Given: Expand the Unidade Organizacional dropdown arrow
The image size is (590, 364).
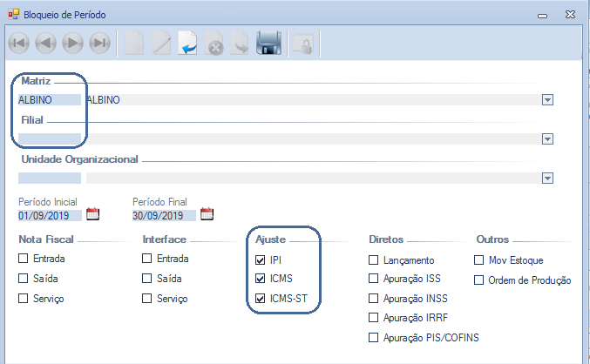Looking at the screenshot, I should (x=547, y=178).
